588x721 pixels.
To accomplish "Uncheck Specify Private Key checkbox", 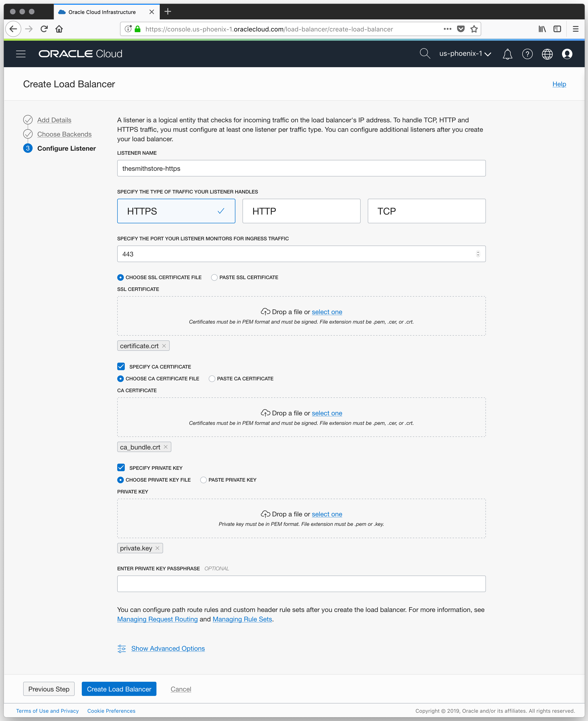I will point(121,468).
